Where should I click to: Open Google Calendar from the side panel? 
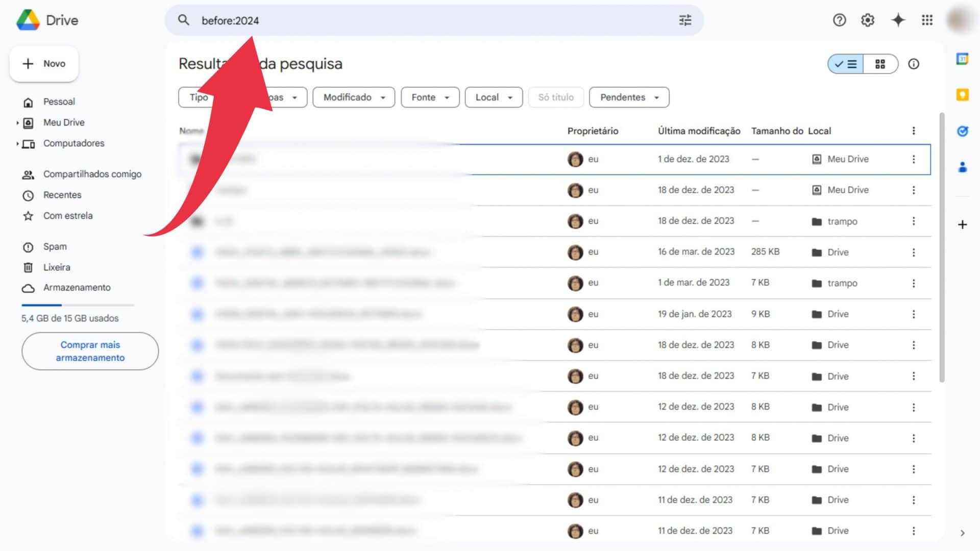(x=963, y=59)
